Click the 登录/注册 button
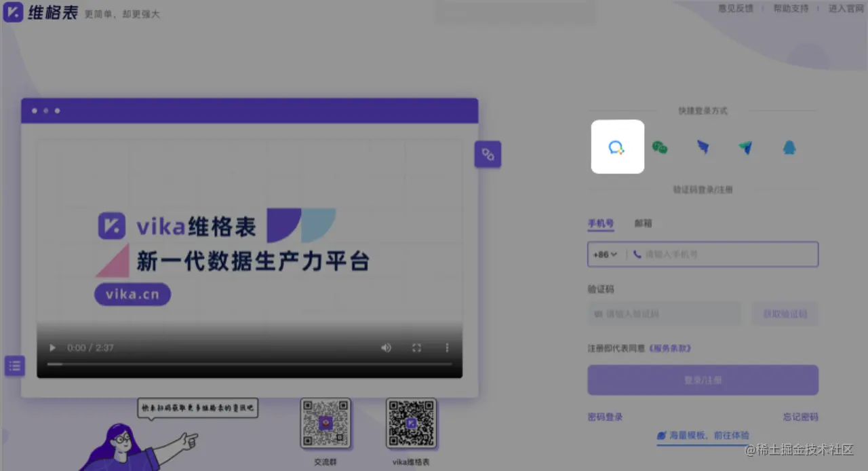The height and width of the screenshot is (471, 868). pyautogui.click(x=703, y=380)
